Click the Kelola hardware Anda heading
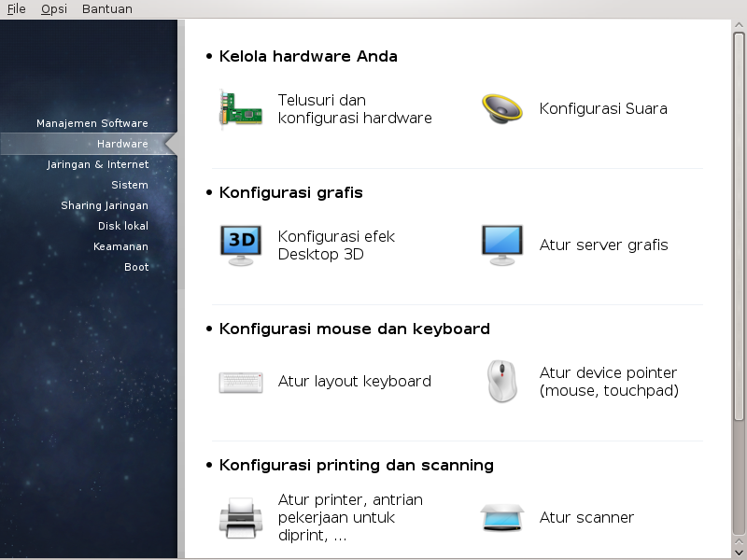 pos(308,56)
